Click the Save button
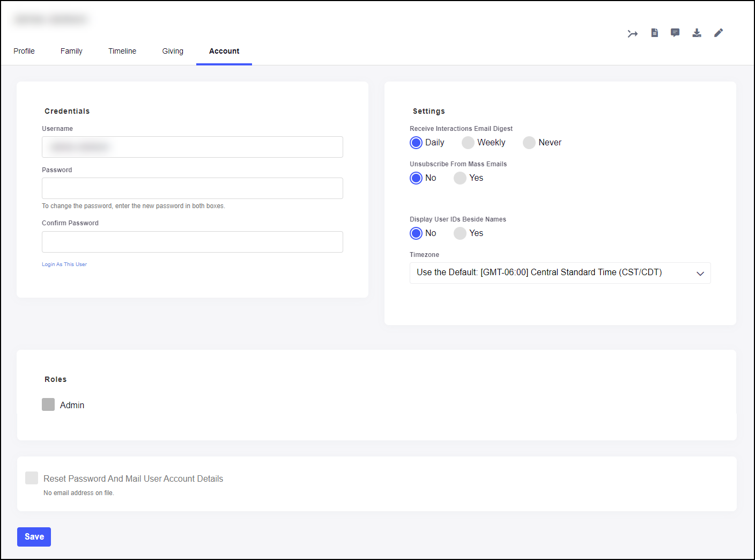The image size is (755, 560). (34, 537)
